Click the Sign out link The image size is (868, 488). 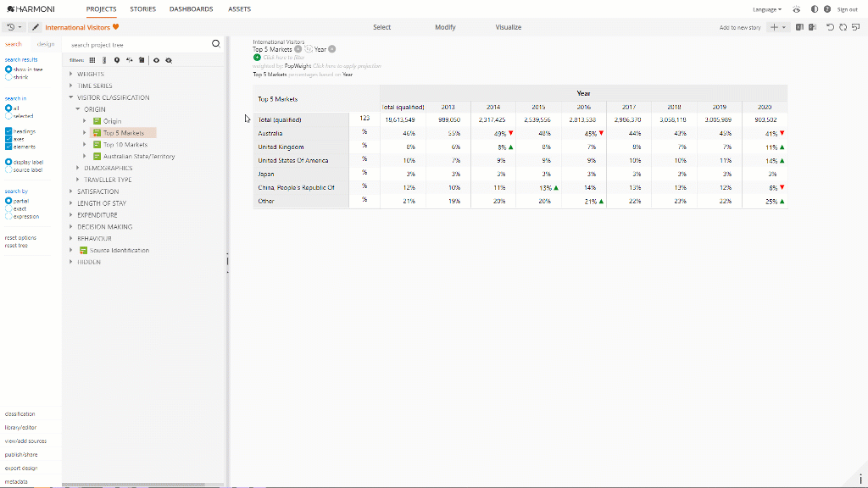click(x=847, y=9)
